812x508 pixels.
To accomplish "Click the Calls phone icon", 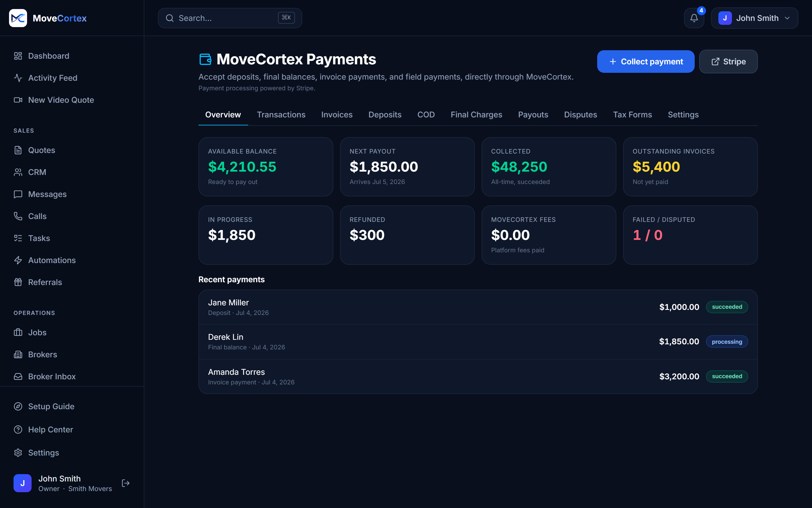I will click(x=18, y=216).
